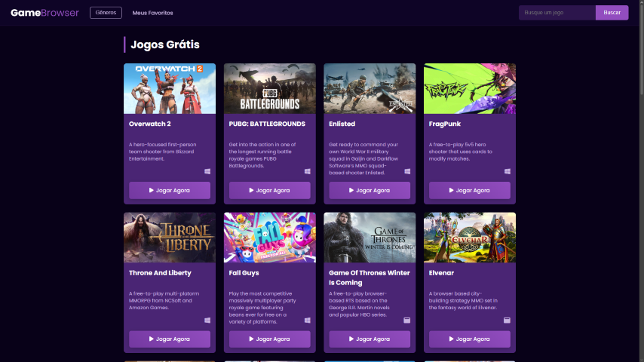Viewport: 644px width, 362px height.
Task: Select the Elvenar cover thumbnail
Action: [x=470, y=238]
